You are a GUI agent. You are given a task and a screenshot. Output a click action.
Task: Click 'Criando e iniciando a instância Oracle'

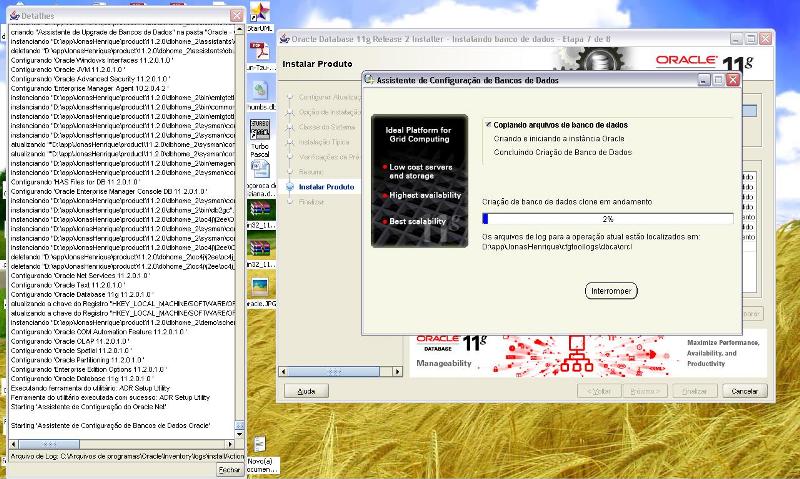coord(559,139)
